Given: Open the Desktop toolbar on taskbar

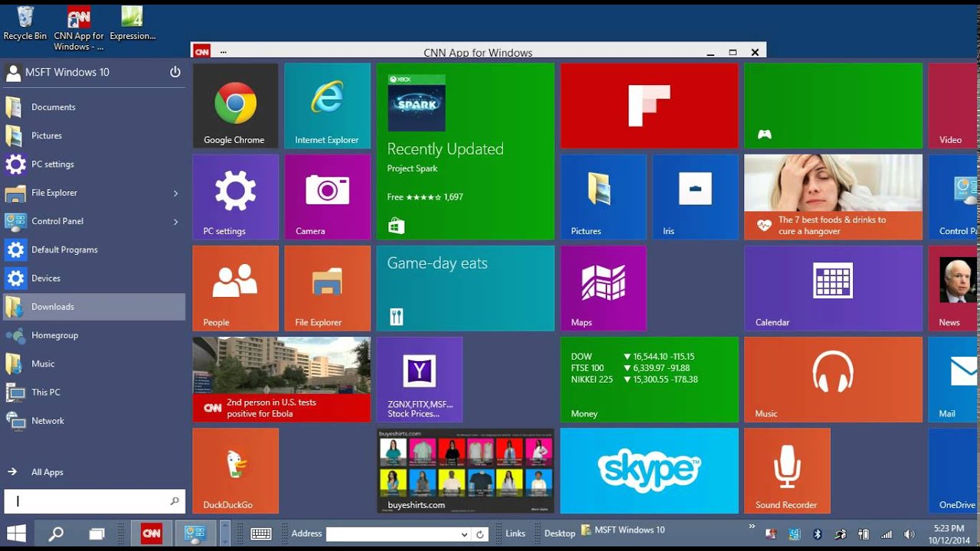Looking at the screenshot, I should pyautogui.click(x=560, y=533).
